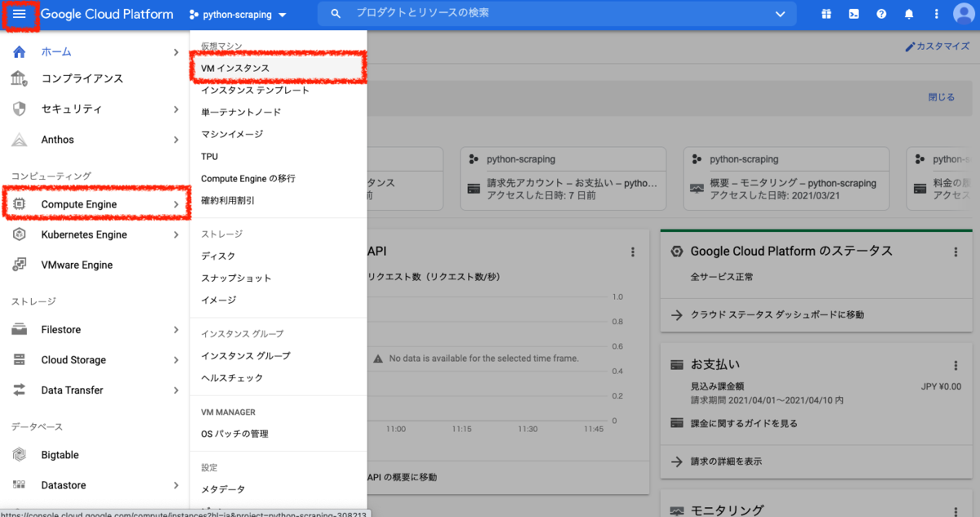Open the API card three-dot menu
Viewport: 980px width, 517px height.
pos(632,252)
